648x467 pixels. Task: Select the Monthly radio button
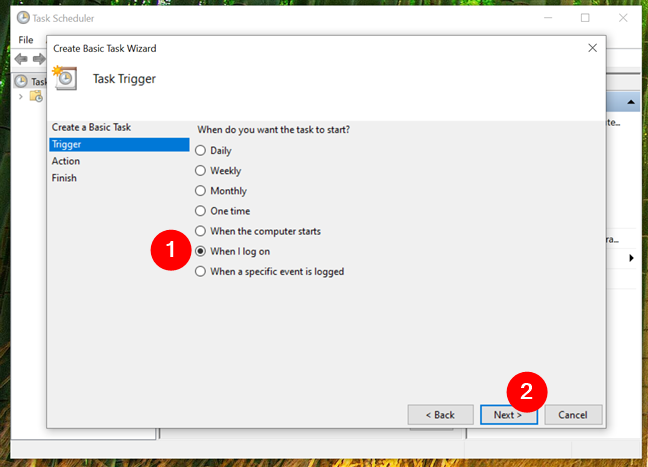200,191
